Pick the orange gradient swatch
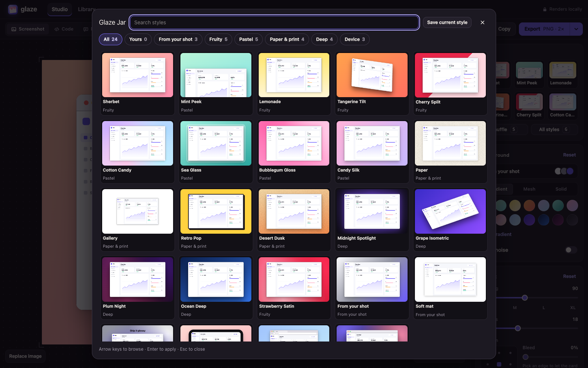 point(529,205)
